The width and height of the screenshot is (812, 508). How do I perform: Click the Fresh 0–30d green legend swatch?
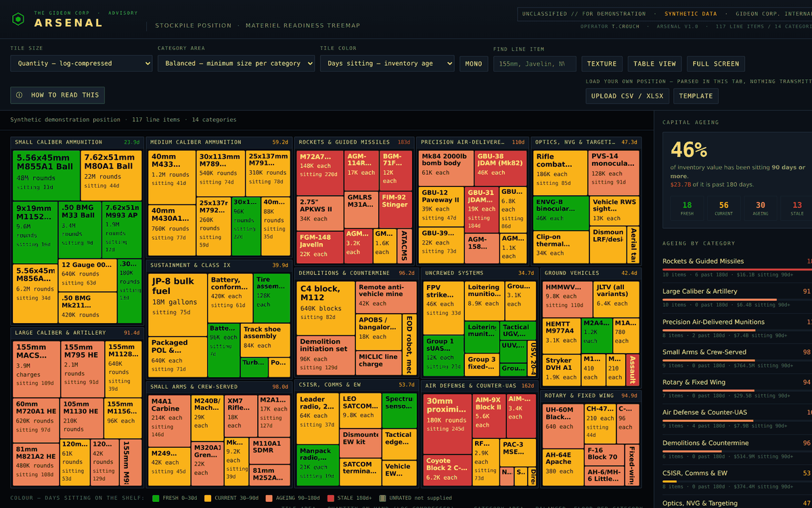pos(156,498)
